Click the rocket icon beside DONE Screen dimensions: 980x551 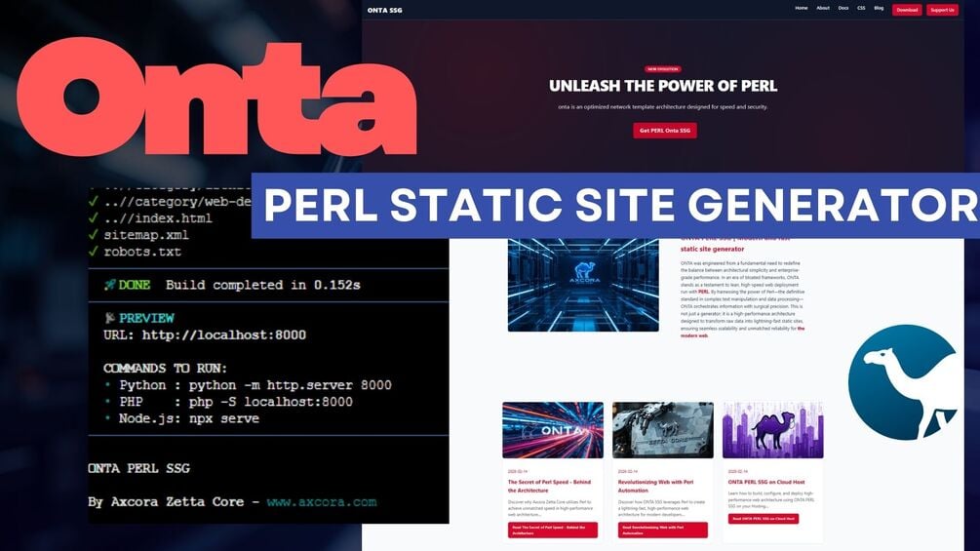110,285
